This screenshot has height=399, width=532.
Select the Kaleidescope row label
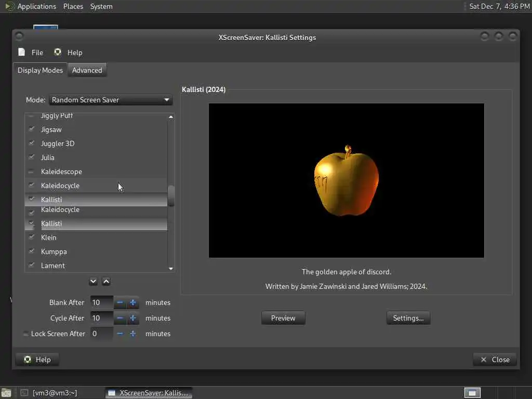[61, 171]
